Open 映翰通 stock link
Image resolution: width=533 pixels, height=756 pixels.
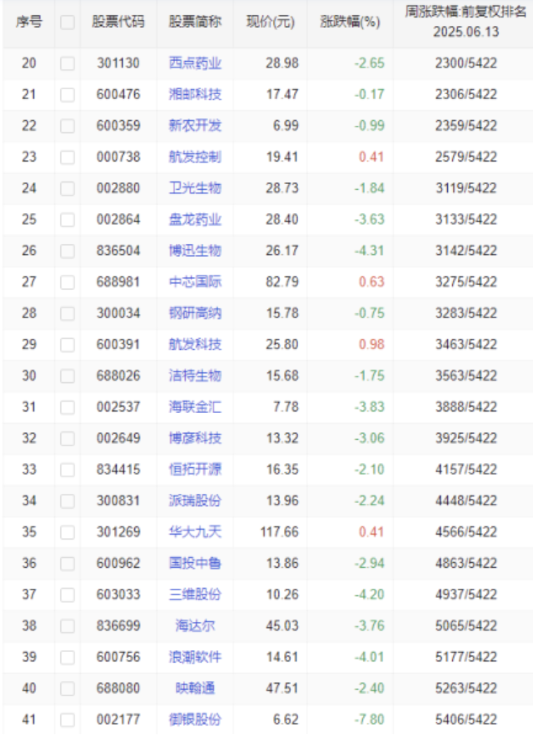[195, 688]
